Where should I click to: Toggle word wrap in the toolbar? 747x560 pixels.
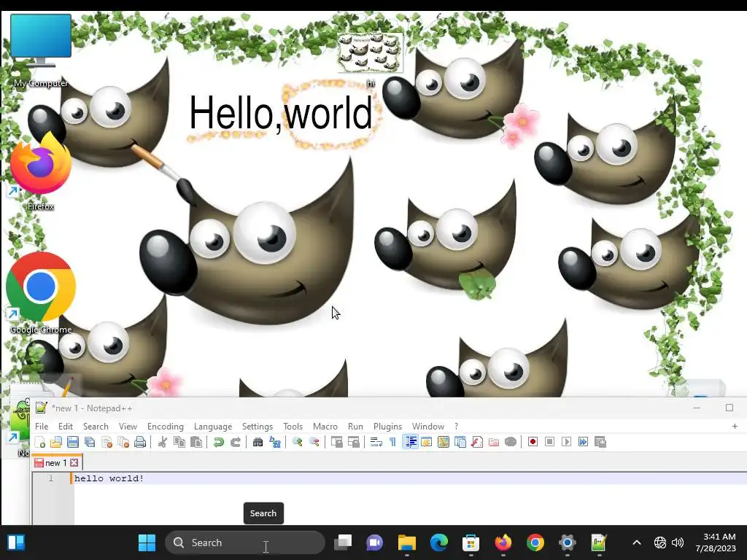pos(376,443)
